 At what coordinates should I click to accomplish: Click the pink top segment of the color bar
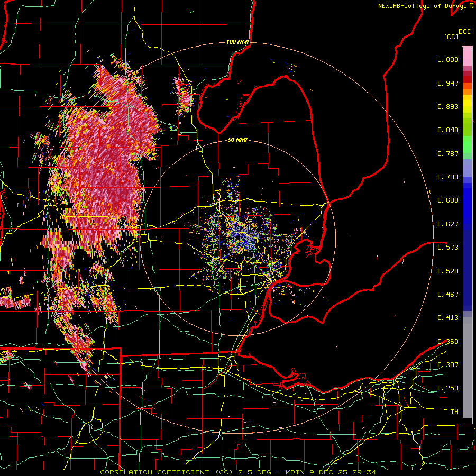467,56
